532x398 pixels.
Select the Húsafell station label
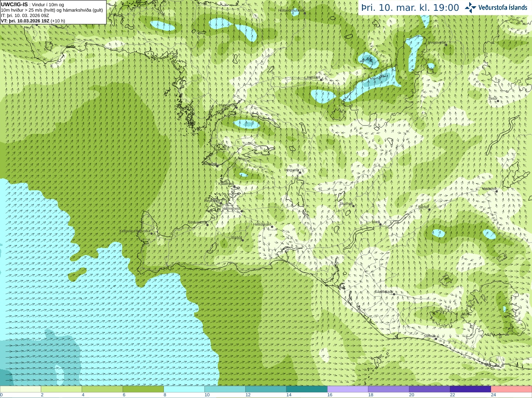313,77
